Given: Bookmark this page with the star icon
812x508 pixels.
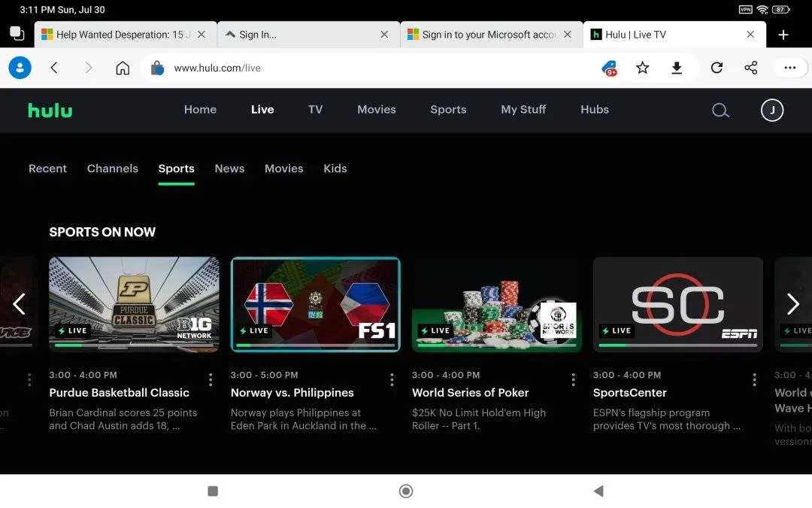Looking at the screenshot, I should [x=642, y=68].
